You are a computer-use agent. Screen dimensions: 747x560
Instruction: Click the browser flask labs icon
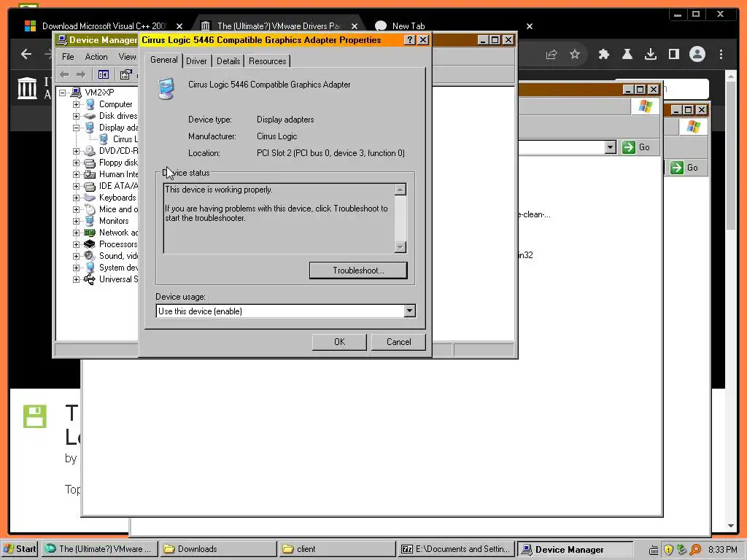pyautogui.click(x=627, y=54)
